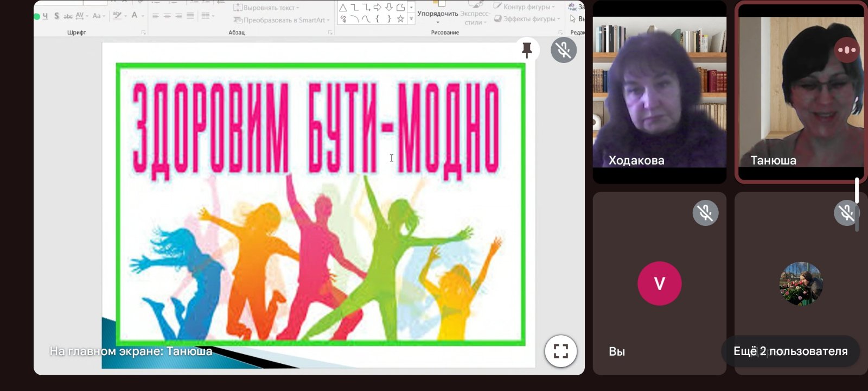Open Преобразовать в SmartArt menu
This screenshot has width=868, height=391.
[x=282, y=20]
